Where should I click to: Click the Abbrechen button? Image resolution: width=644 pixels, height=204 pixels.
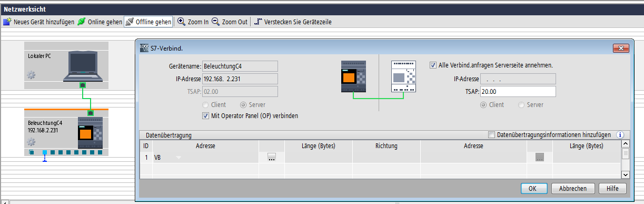click(x=573, y=188)
